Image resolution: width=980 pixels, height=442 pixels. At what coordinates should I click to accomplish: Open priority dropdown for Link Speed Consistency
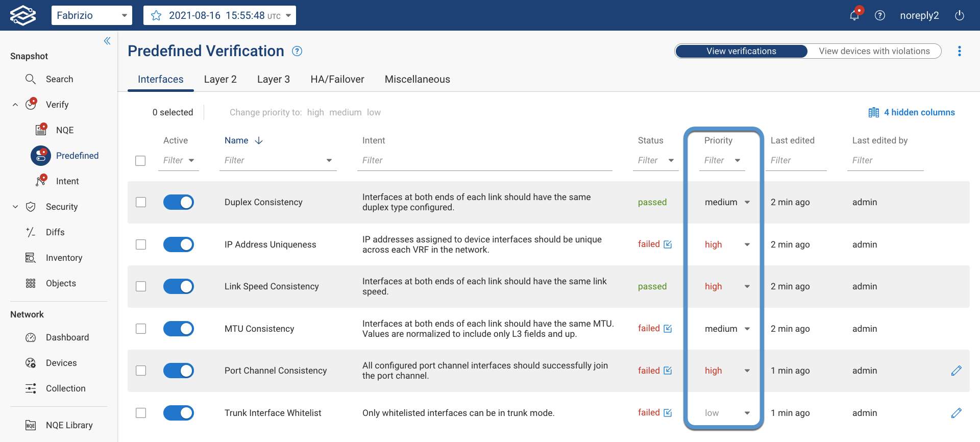747,287
